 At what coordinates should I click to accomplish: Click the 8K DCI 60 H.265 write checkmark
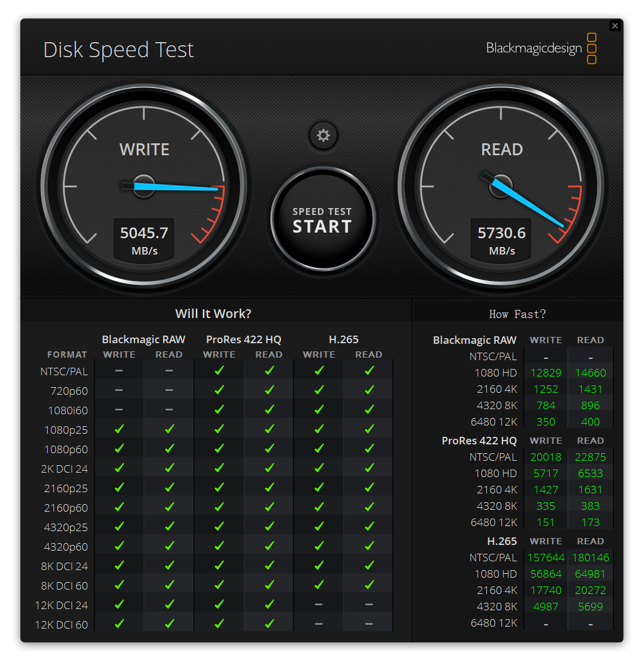coord(319,586)
